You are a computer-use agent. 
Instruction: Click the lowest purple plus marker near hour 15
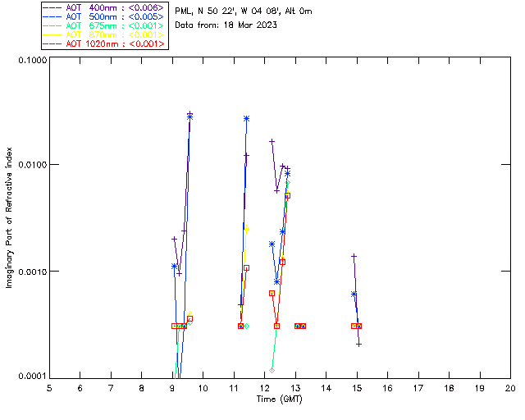click(x=358, y=345)
